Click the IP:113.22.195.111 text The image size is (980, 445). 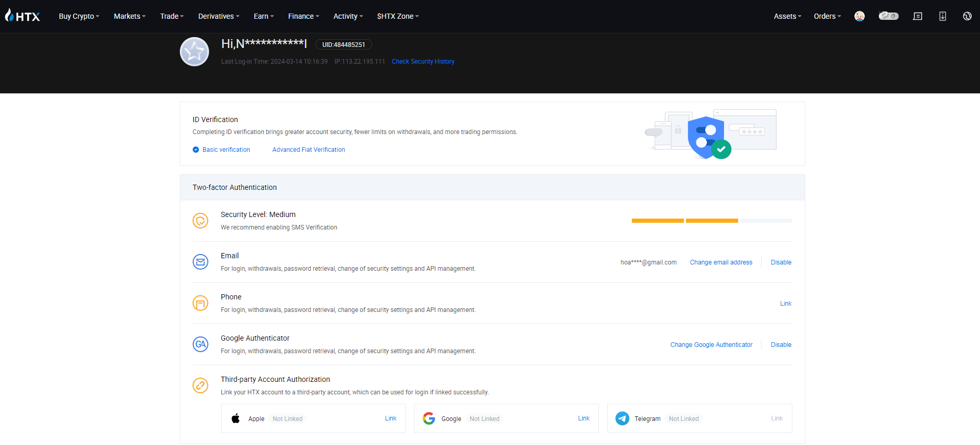click(360, 62)
